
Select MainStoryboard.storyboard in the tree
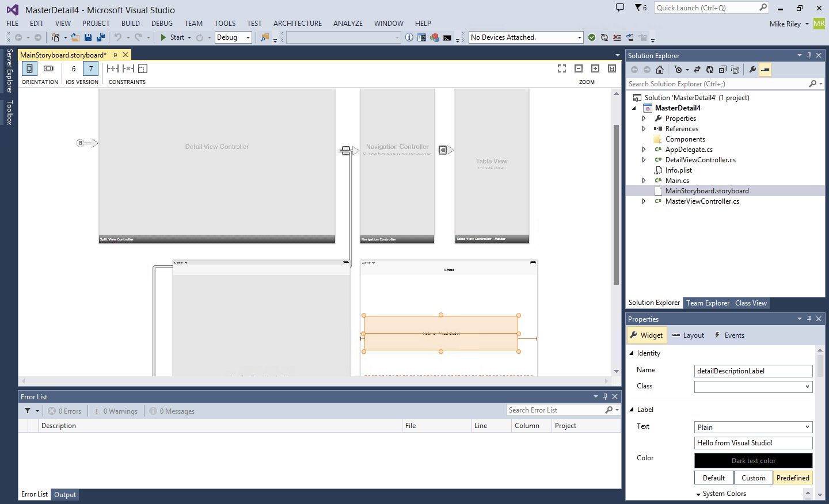(707, 191)
